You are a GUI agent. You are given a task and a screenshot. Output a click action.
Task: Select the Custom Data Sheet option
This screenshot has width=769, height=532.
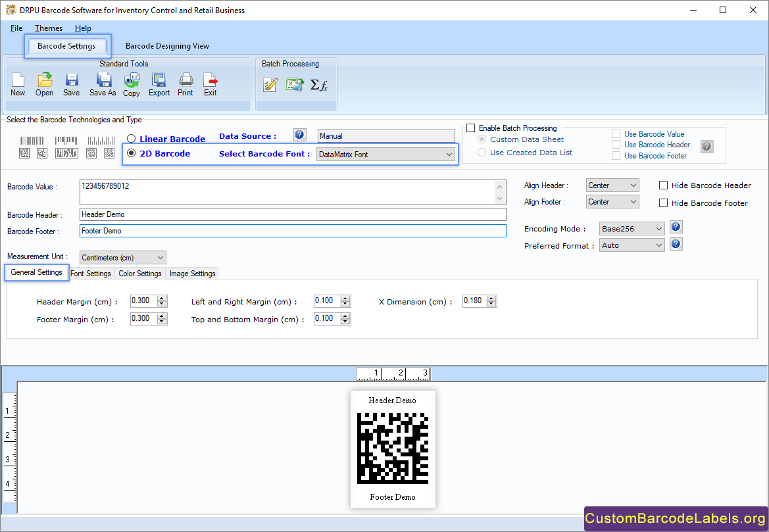click(x=482, y=139)
